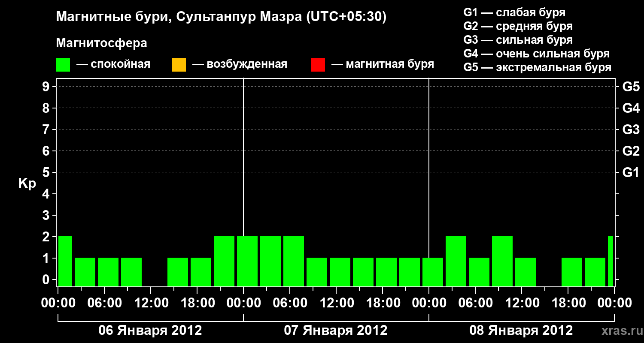Viewport: 644px width, 343px height.
Task: Click the G2 label on the right axis
Action: (631, 151)
